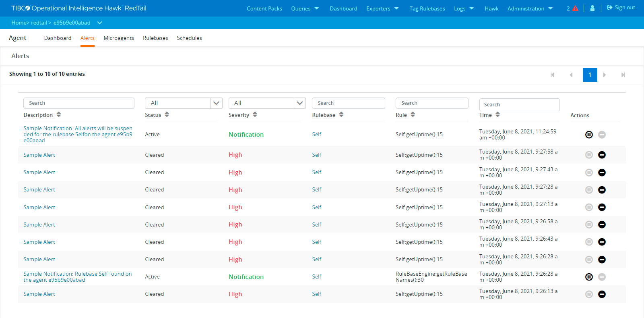Go to first page of alerts
This screenshot has height=318, width=644.
pos(552,75)
